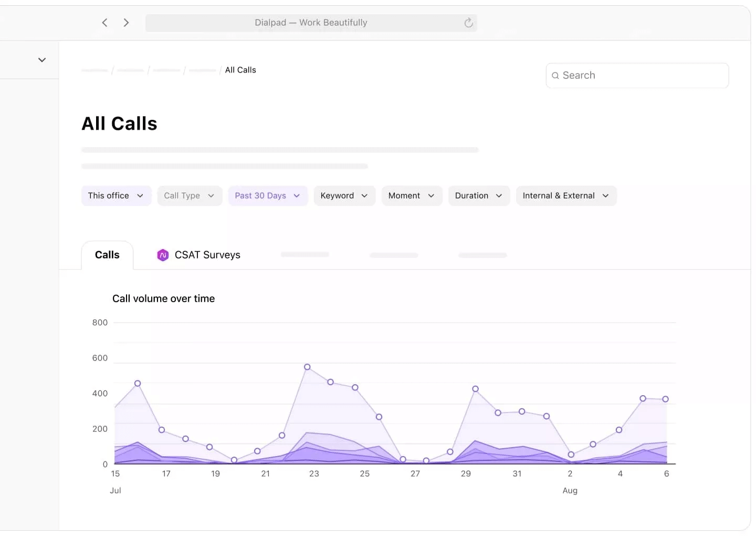The width and height of the screenshot is (756, 536).
Task: Open the Duration filter dropdown
Action: (x=478, y=195)
